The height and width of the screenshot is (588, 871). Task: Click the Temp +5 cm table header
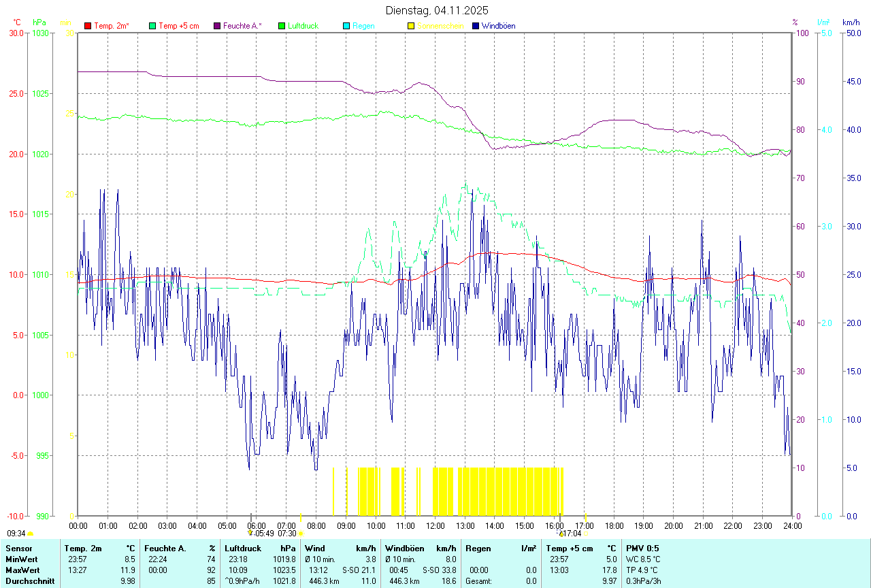coord(570,549)
